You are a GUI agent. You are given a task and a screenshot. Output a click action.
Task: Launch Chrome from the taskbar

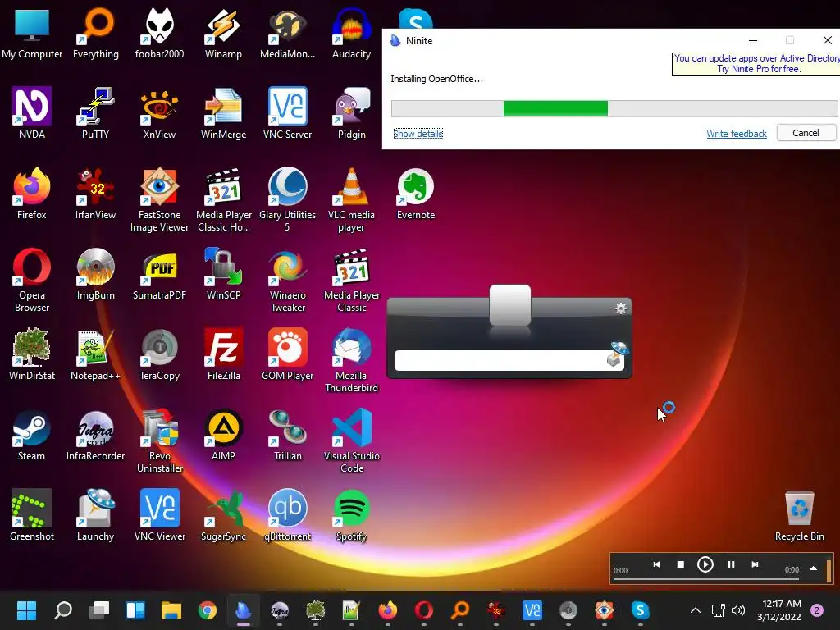[x=208, y=609]
